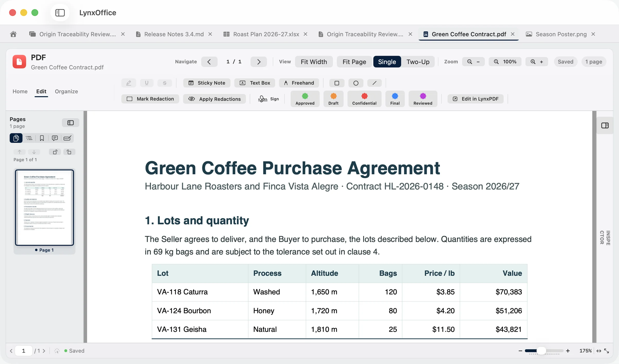Click the 1 page badge in header

tap(593, 62)
